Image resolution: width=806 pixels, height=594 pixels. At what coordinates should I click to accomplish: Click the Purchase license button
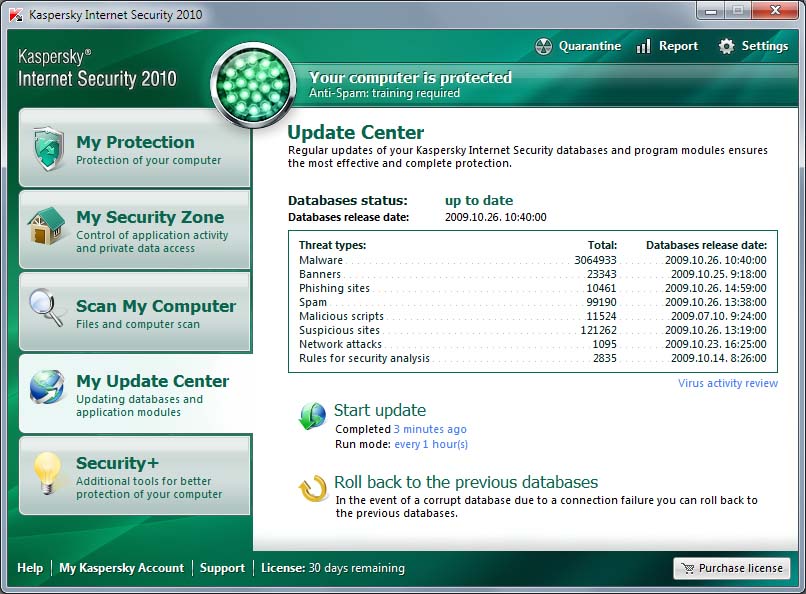click(731, 568)
